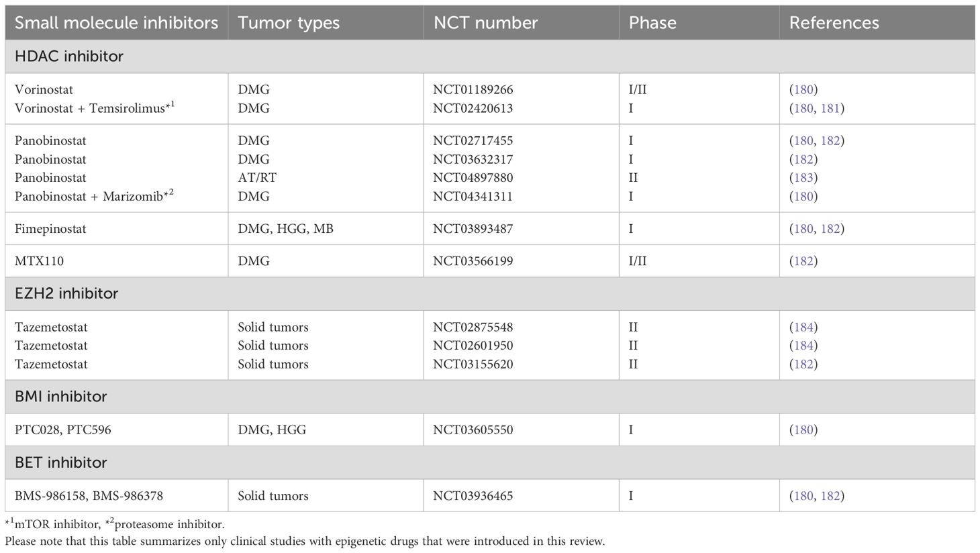Select the BET inhibitor section heading
The image size is (980, 553).
pyautogui.click(x=61, y=463)
